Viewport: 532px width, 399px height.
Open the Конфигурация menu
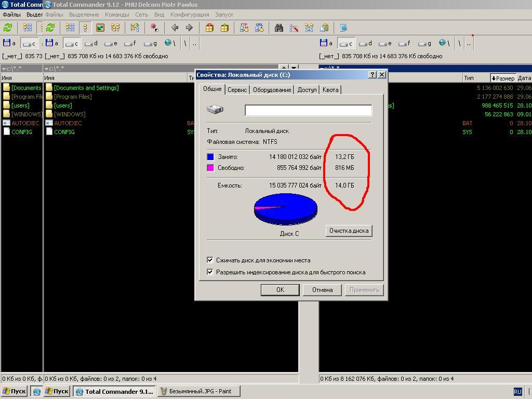tap(190, 15)
